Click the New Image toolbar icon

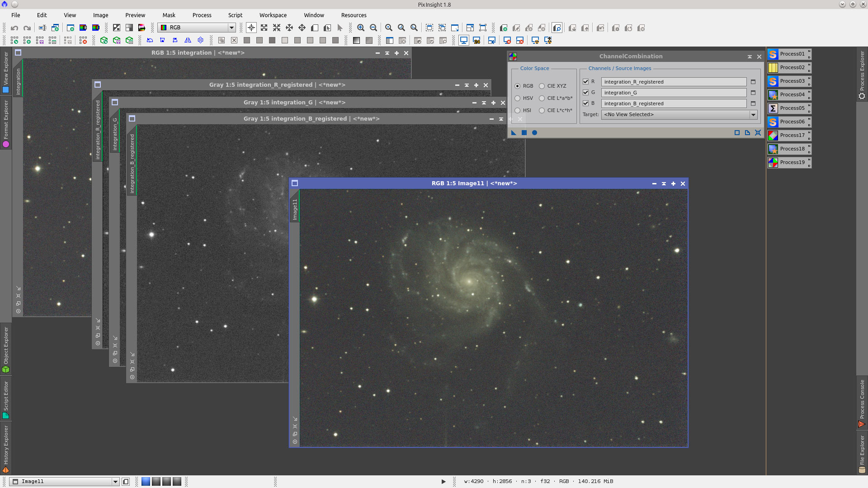(x=71, y=28)
